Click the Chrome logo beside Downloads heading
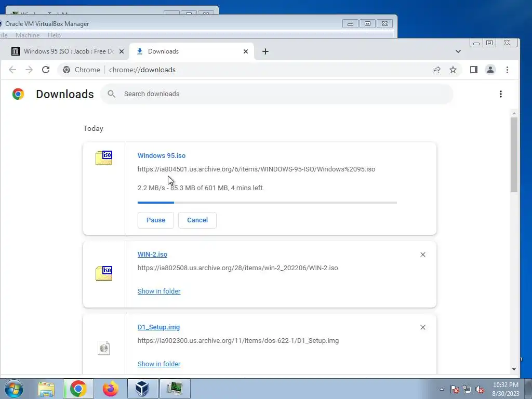The width and height of the screenshot is (532, 399). click(18, 94)
